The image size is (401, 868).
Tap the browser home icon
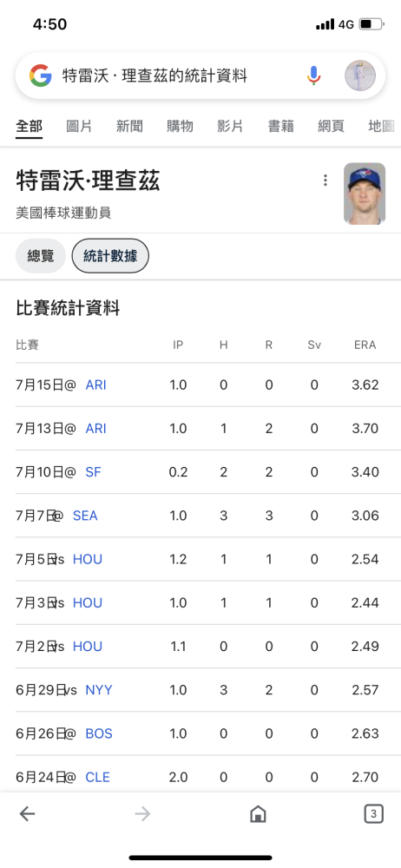(x=258, y=813)
